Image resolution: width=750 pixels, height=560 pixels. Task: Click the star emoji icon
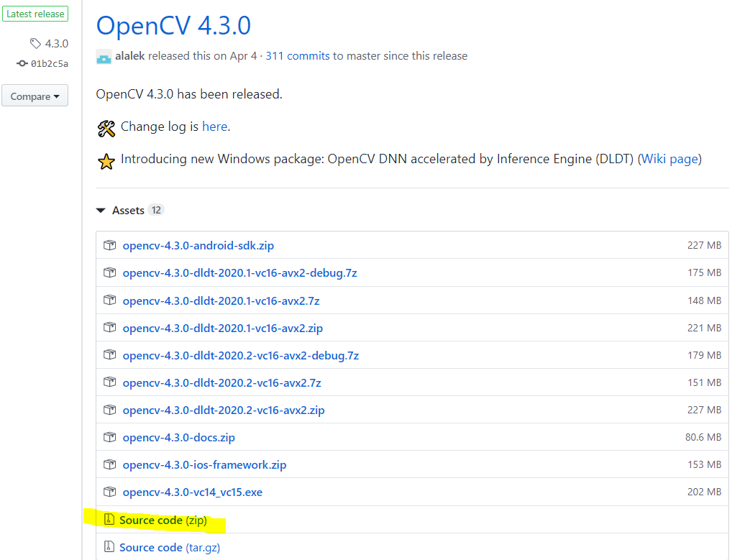click(x=106, y=162)
